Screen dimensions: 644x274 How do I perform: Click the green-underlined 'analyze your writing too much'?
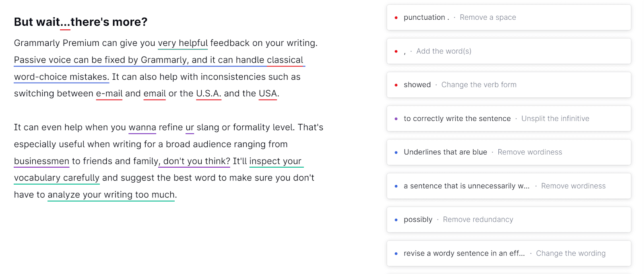(111, 195)
